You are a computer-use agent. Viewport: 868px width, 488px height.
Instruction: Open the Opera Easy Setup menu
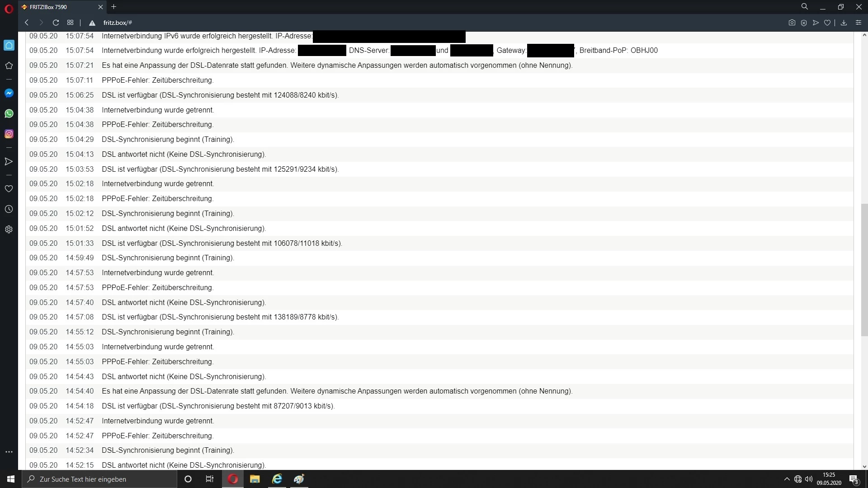(859, 23)
